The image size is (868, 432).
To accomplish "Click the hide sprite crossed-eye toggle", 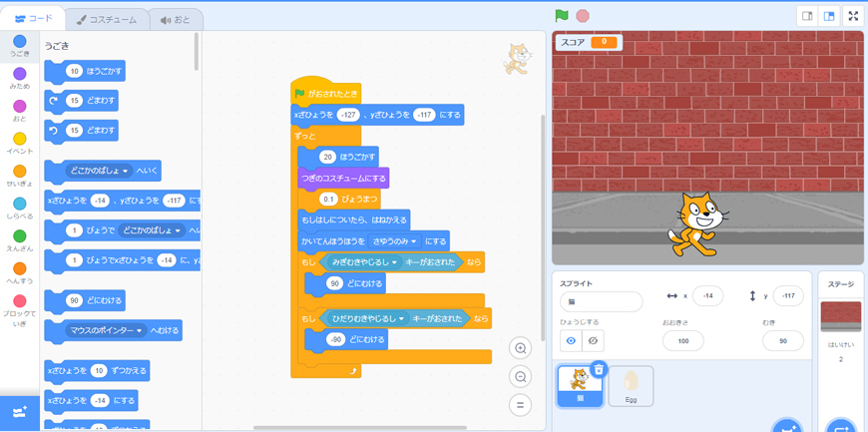I will (x=593, y=341).
